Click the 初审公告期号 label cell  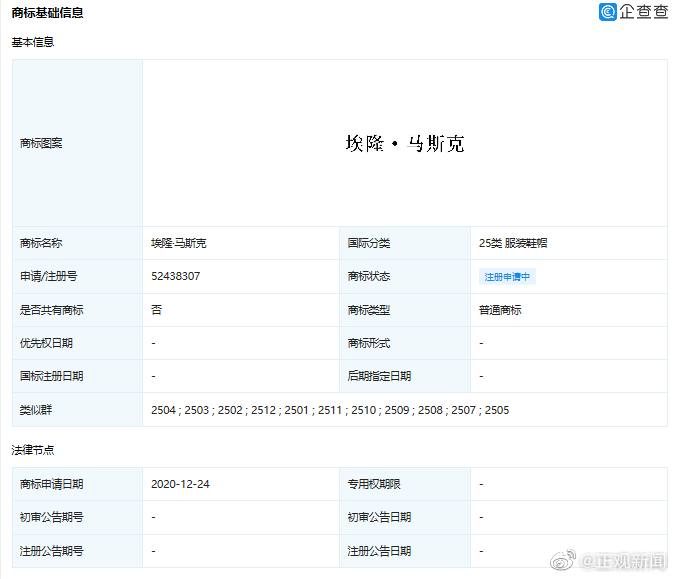click(77, 518)
